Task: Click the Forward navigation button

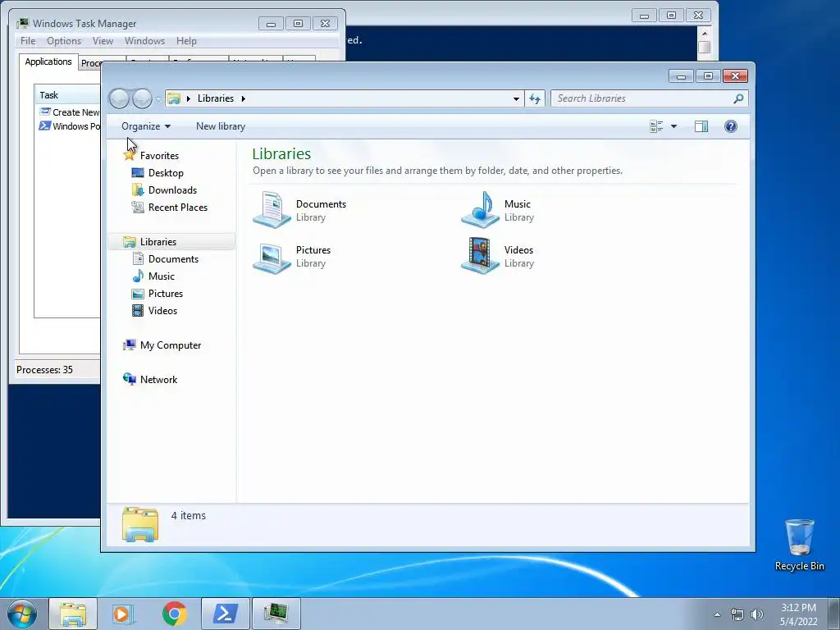Action: click(142, 98)
